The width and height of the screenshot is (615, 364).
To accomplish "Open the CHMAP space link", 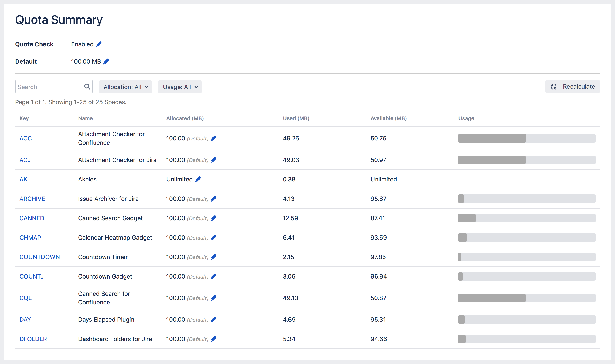I will point(30,237).
